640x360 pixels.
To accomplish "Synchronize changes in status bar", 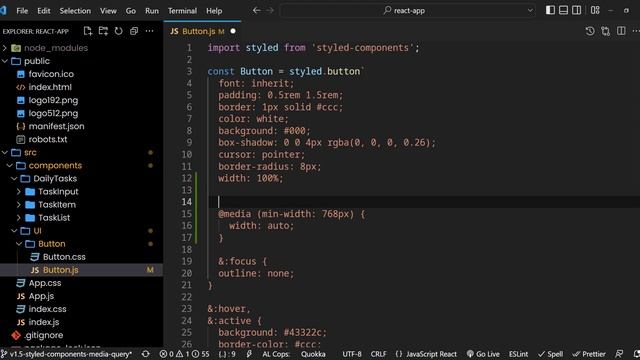I will point(145,354).
